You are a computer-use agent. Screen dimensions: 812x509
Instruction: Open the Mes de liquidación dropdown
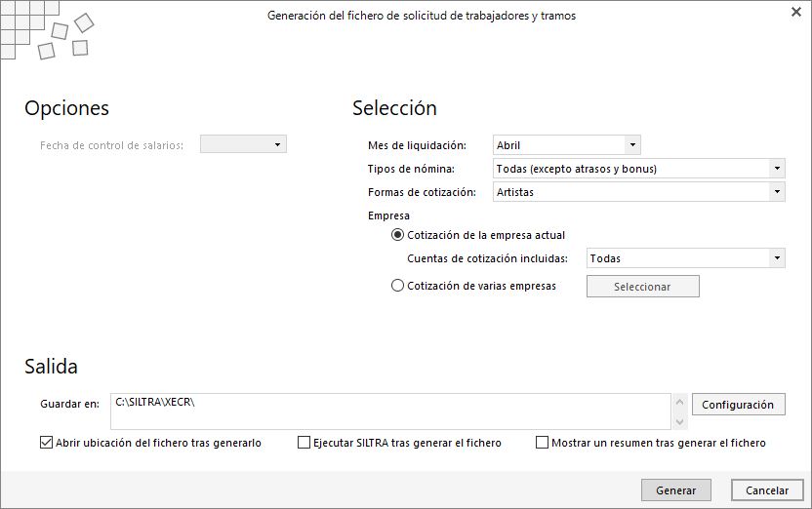(566, 145)
